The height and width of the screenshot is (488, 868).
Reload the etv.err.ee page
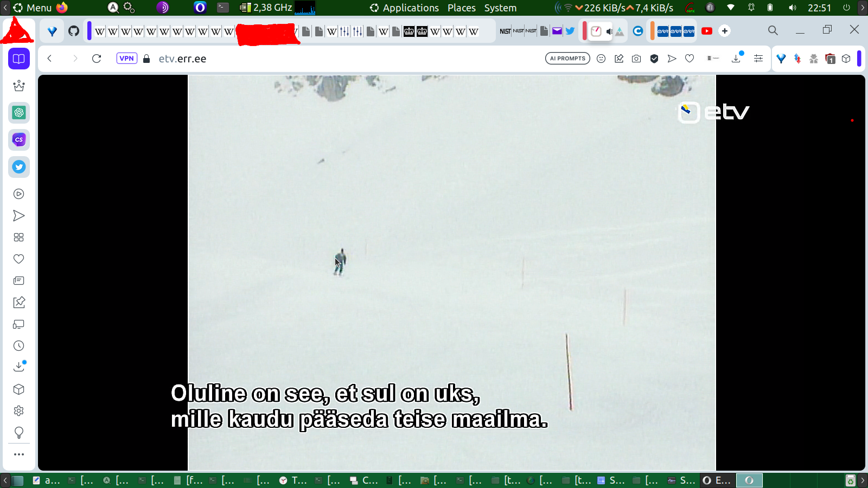pos(97,59)
